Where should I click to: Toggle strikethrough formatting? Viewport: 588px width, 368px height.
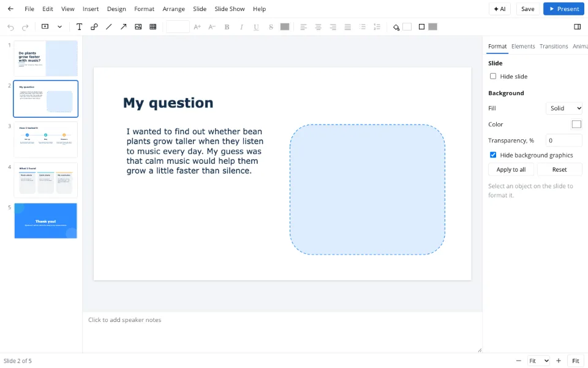click(271, 26)
